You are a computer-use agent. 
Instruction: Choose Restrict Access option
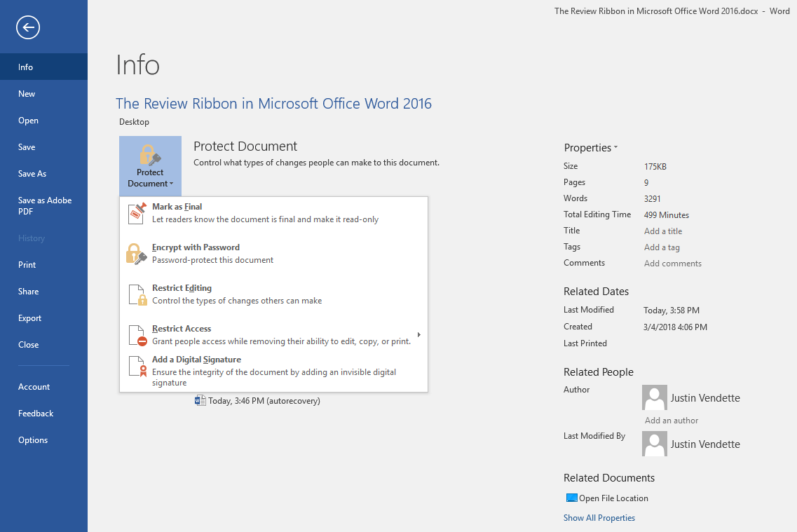click(273, 335)
